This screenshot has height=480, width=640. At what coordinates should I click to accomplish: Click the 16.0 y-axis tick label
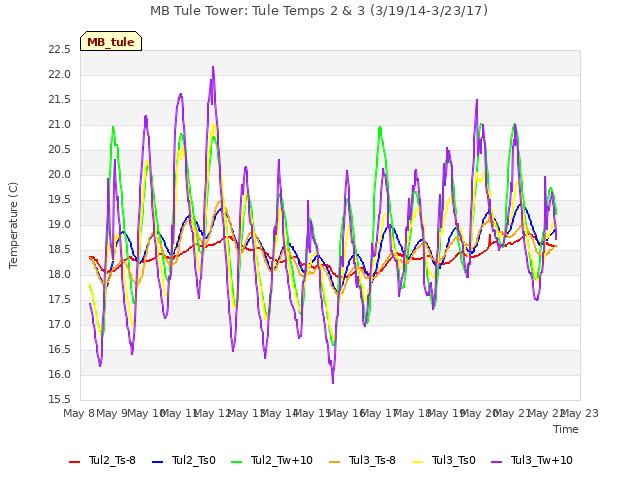click(x=60, y=375)
